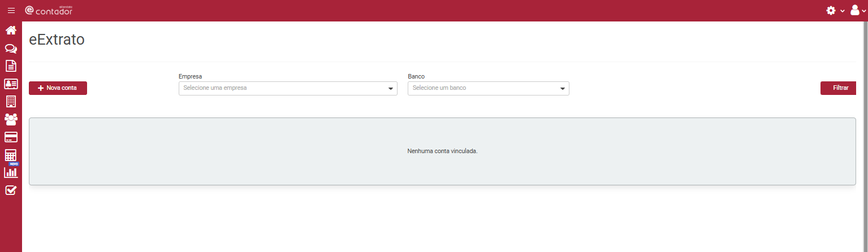Open the Home sidebar icon
The height and width of the screenshot is (252, 868).
coord(11,30)
